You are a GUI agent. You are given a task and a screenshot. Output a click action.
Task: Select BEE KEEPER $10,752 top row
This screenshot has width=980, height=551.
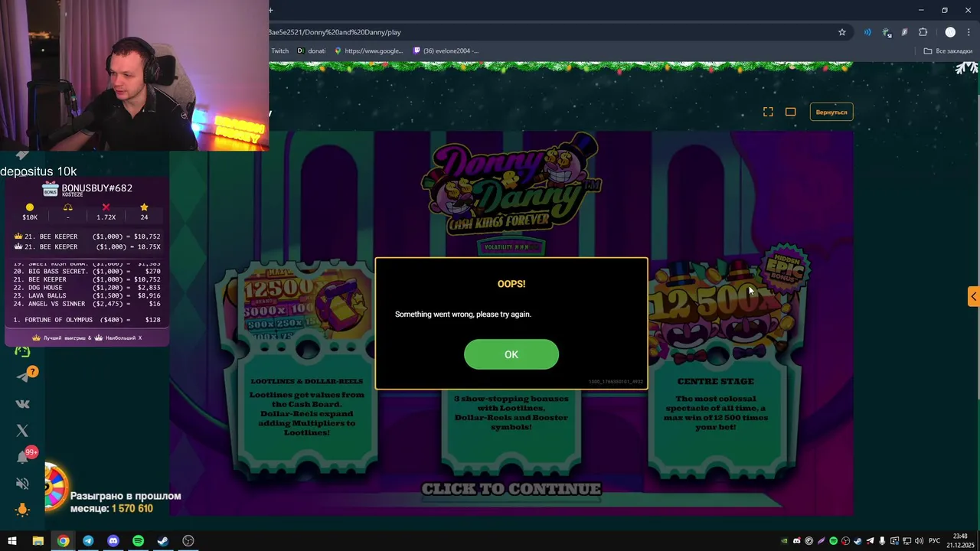(x=87, y=236)
